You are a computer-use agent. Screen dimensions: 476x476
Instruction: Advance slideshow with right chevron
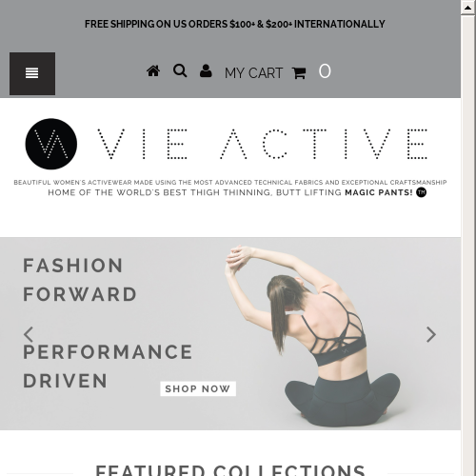coord(431,334)
